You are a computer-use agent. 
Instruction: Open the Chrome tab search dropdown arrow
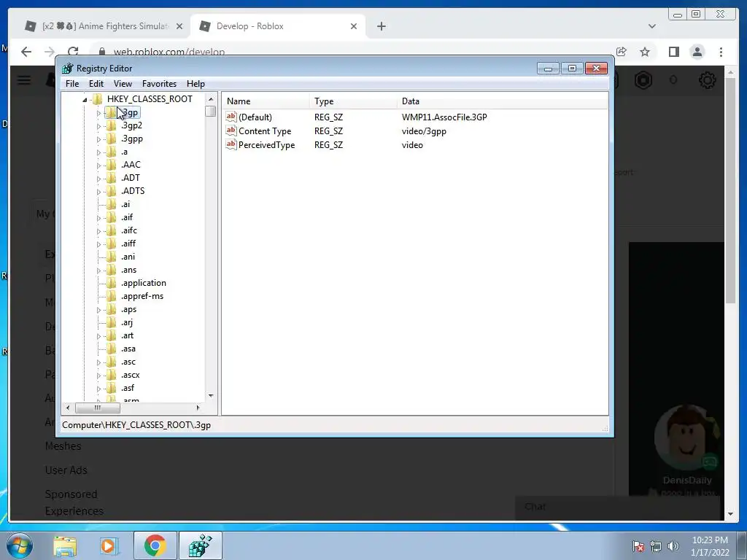[x=651, y=26]
